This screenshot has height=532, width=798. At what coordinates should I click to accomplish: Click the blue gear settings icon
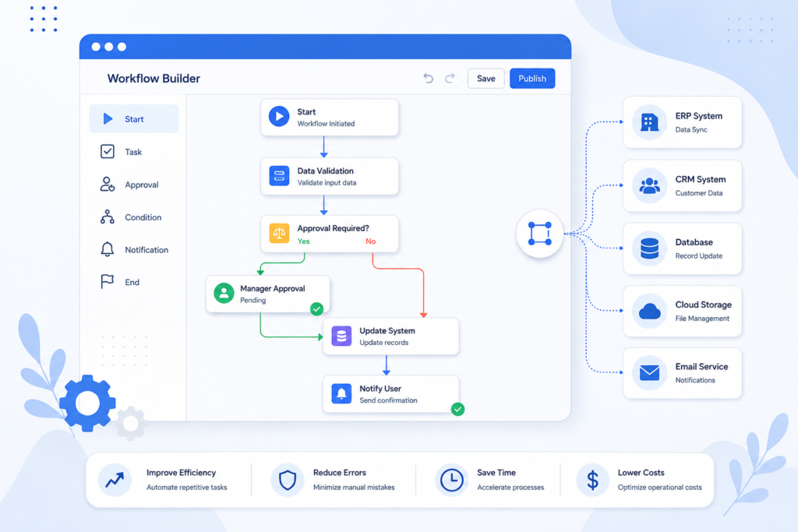coord(87,403)
